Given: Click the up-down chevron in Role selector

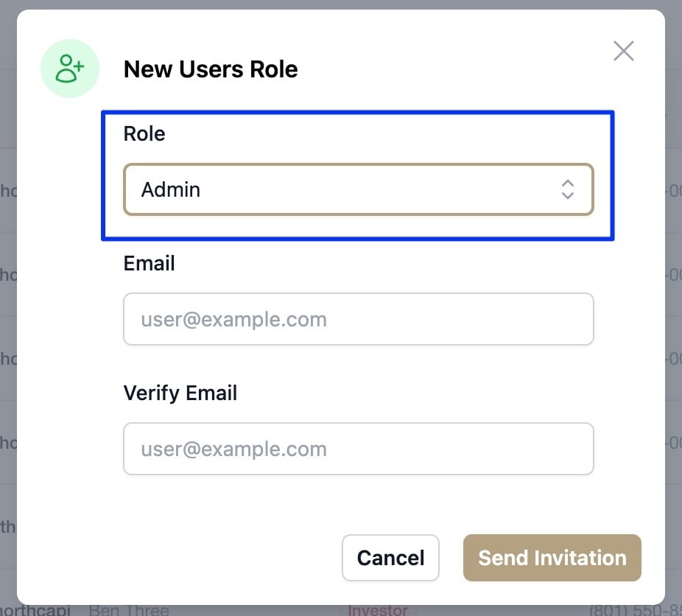Looking at the screenshot, I should 567,189.
